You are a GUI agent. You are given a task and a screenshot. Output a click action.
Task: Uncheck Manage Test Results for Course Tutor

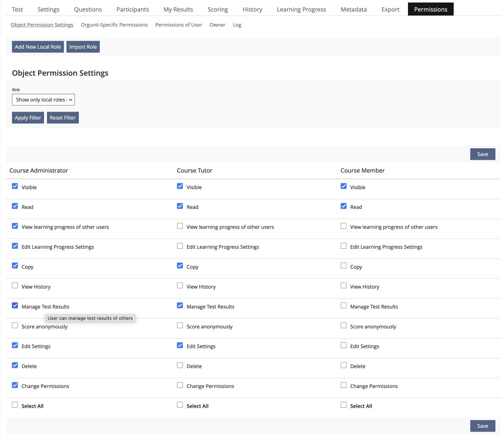pos(180,306)
